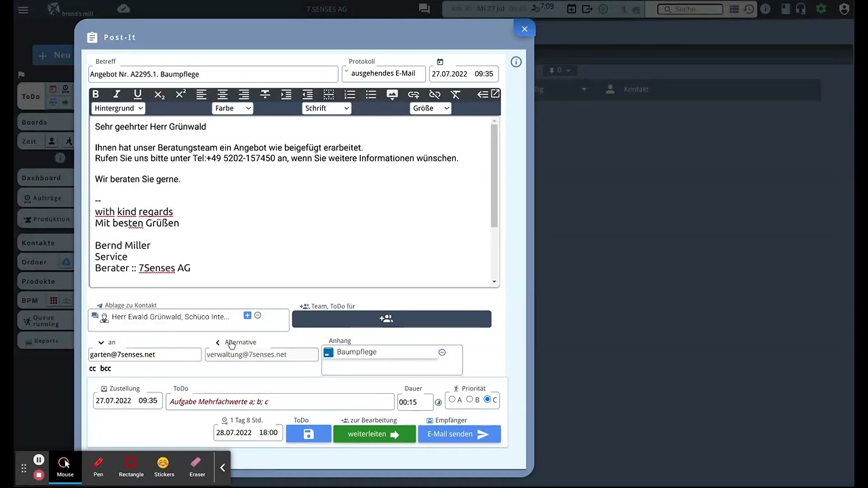868x488 pixels.
Task: Increase text indent
Action: click(286, 94)
